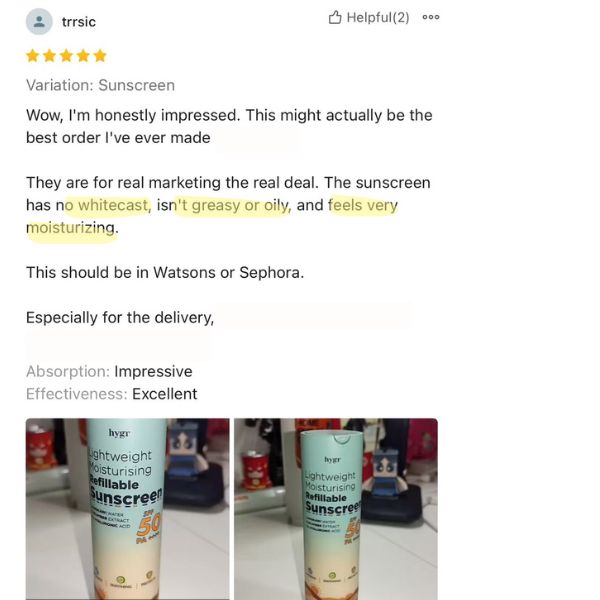Click the thumbs-up Helpful icon
The width and height of the screenshot is (600, 600).
[335, 17]
